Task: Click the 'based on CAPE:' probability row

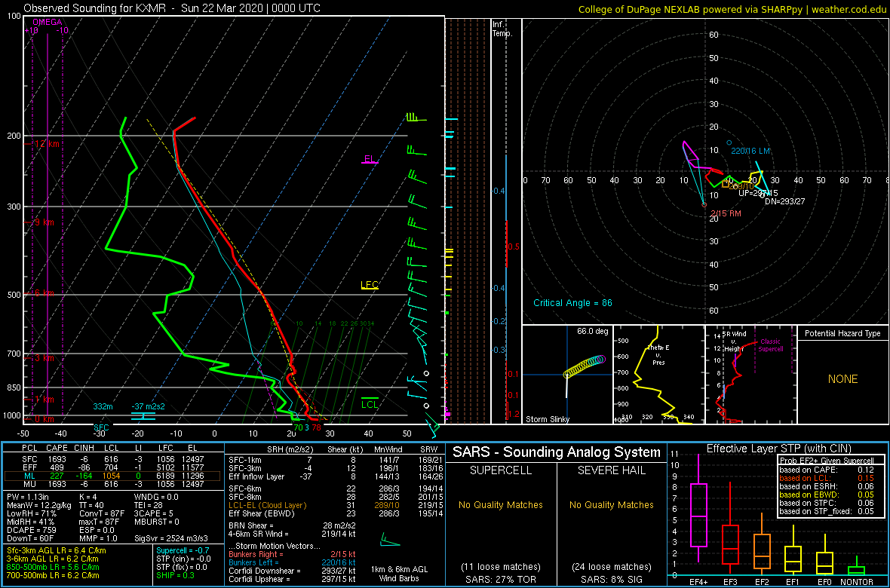Action: (827, 470)
